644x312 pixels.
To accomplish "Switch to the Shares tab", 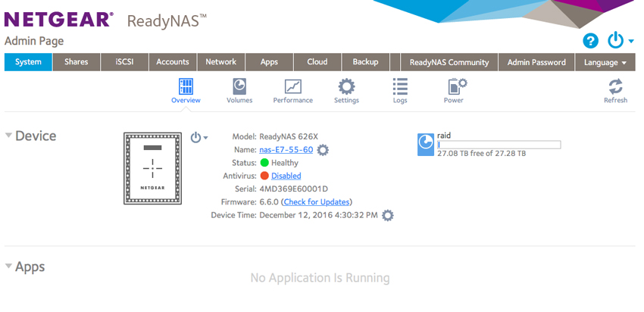I will pos(77,62).
